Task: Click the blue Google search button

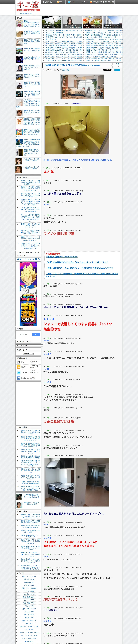Action: tap(36, 334)
